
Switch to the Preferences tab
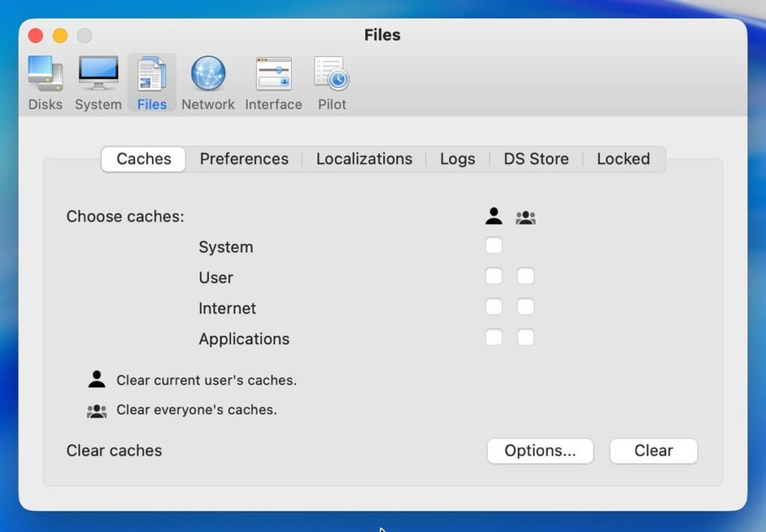[x=244, y=159]
